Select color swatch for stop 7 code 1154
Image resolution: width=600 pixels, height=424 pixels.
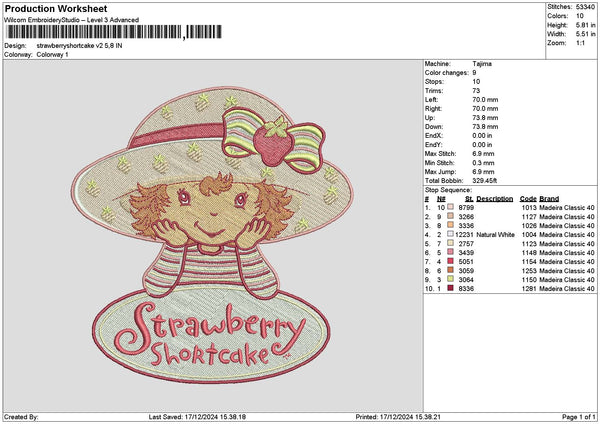pos(450,261)
